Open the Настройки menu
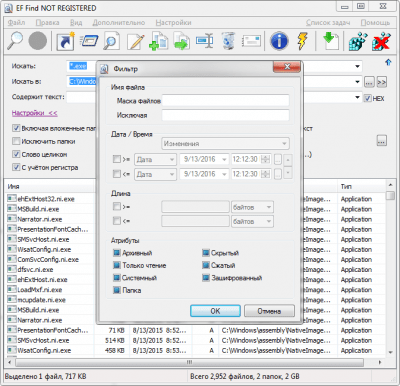The image size is (400, 386). 173,23
